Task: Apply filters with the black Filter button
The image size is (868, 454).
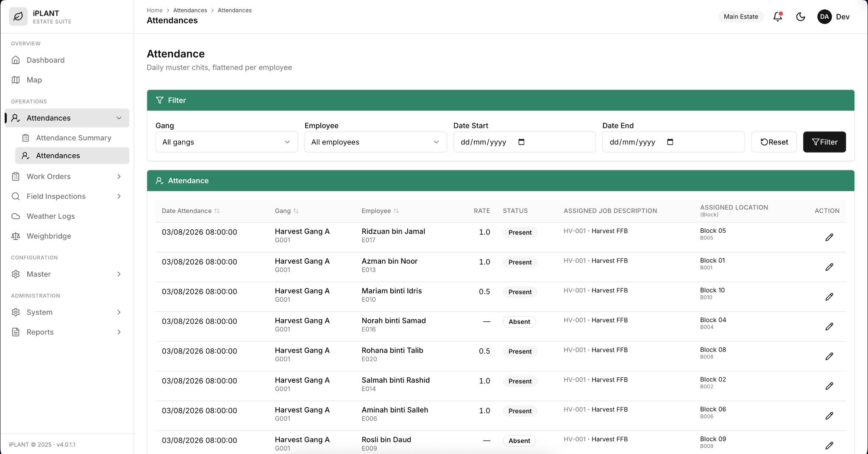Action: (x=824, y=142)
